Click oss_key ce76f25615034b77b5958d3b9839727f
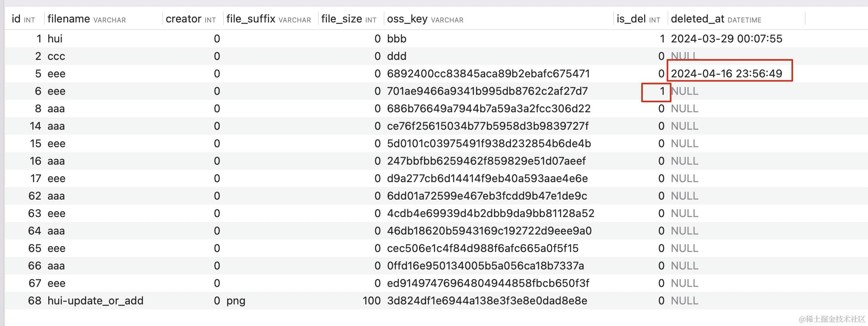This screenshot has height=326, width=868. pyautogui.click(x=488, y=126)
